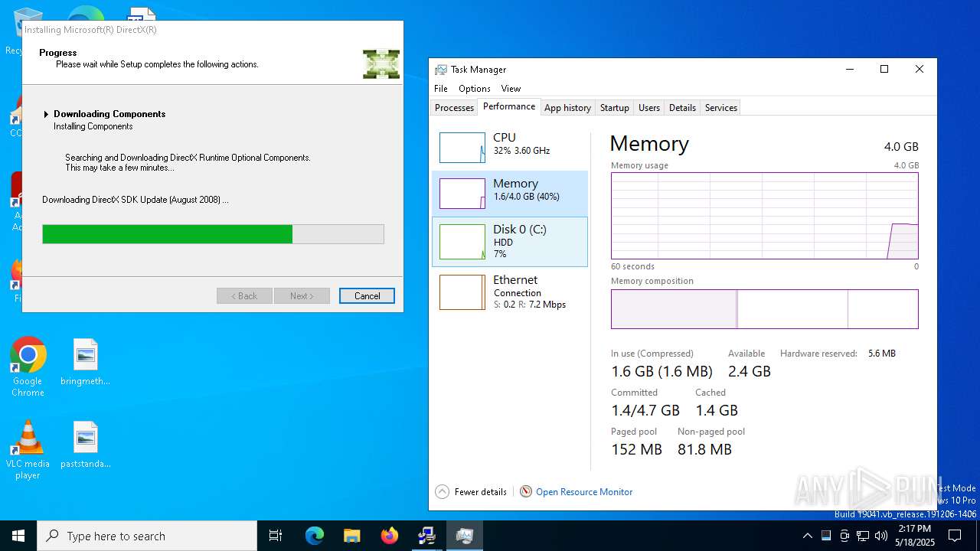Click the taskbar search box

(147, 536)
